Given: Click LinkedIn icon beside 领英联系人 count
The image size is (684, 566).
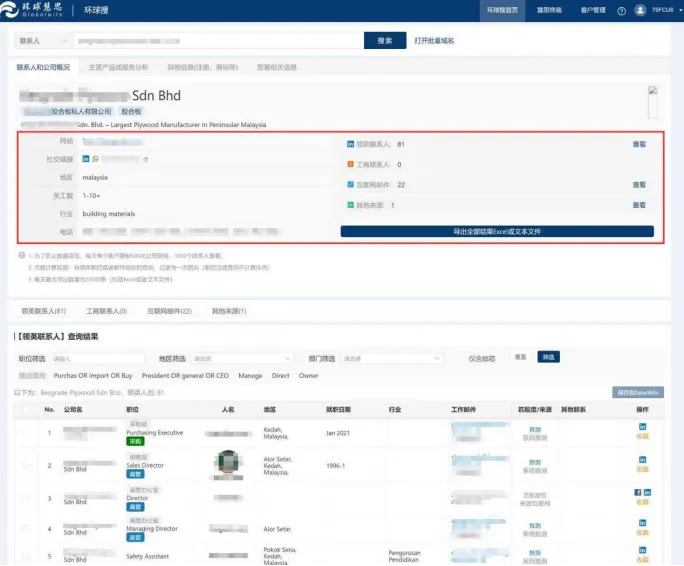Looking at the screenshot, I should point(350,144).
